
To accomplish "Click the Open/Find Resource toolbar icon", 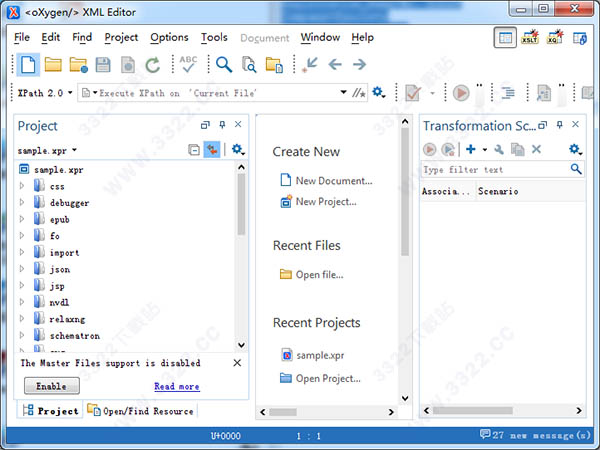I will (x=274, y=65).
